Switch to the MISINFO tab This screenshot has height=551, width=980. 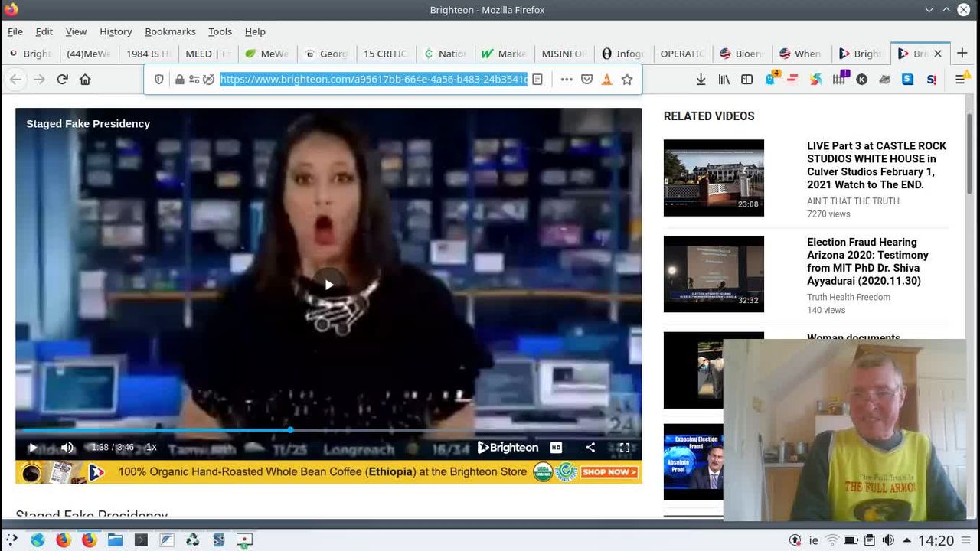tap(563, 54)
